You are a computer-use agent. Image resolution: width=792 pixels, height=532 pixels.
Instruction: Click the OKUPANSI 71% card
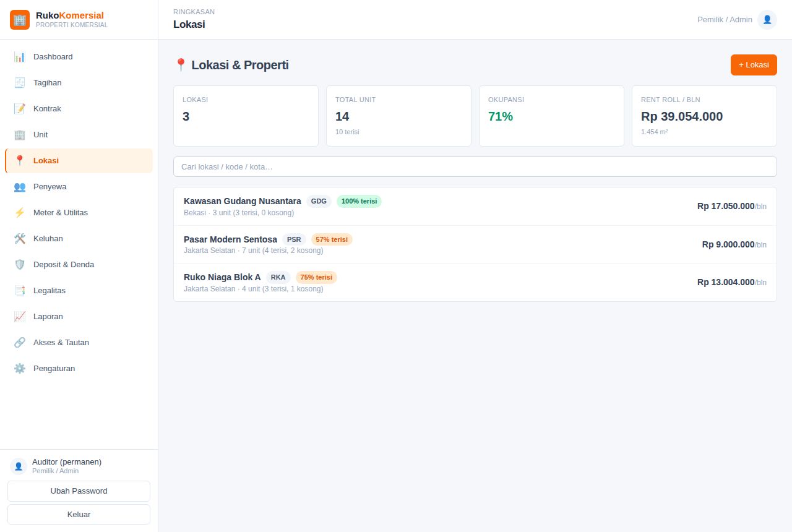click(551, 116)
